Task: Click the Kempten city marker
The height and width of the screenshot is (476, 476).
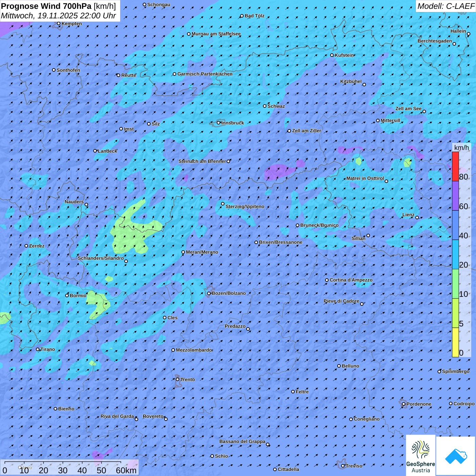Action: [x=58, y=23]
